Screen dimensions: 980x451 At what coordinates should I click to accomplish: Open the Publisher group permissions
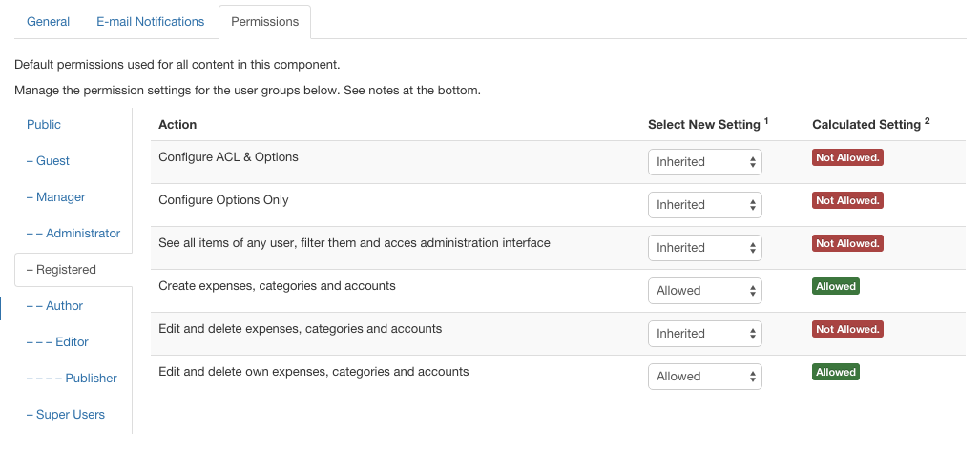72,378
